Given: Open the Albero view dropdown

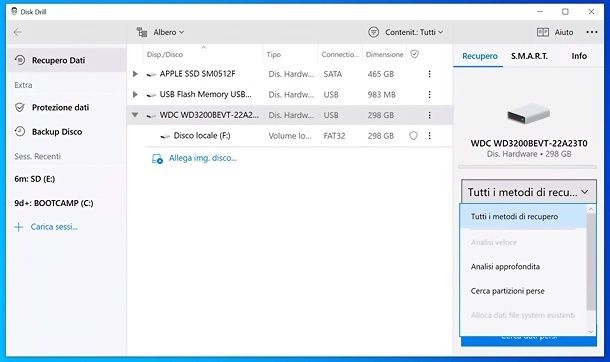Looking at the screenshot, I should pos(168,32).
